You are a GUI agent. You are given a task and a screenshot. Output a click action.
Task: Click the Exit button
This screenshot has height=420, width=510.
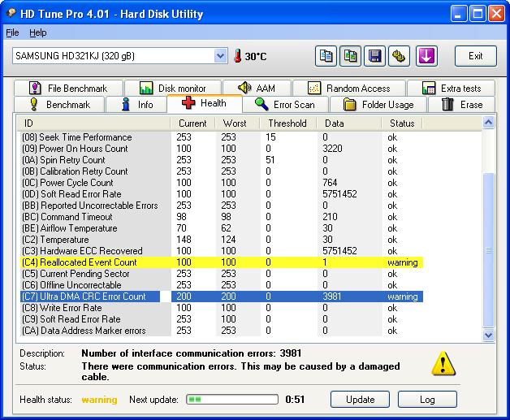(475, 56)
